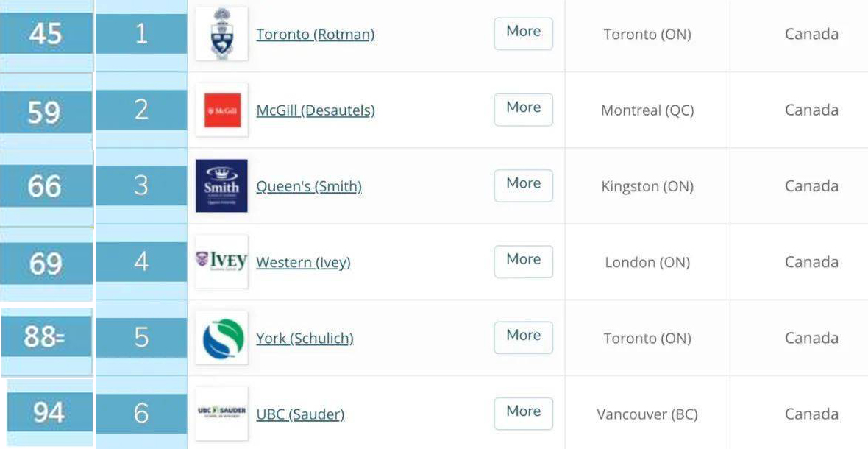The height and width of the screenshot is (449, 868).
Task: Click the Smith School of Business logo
Action: pos(221,186)
